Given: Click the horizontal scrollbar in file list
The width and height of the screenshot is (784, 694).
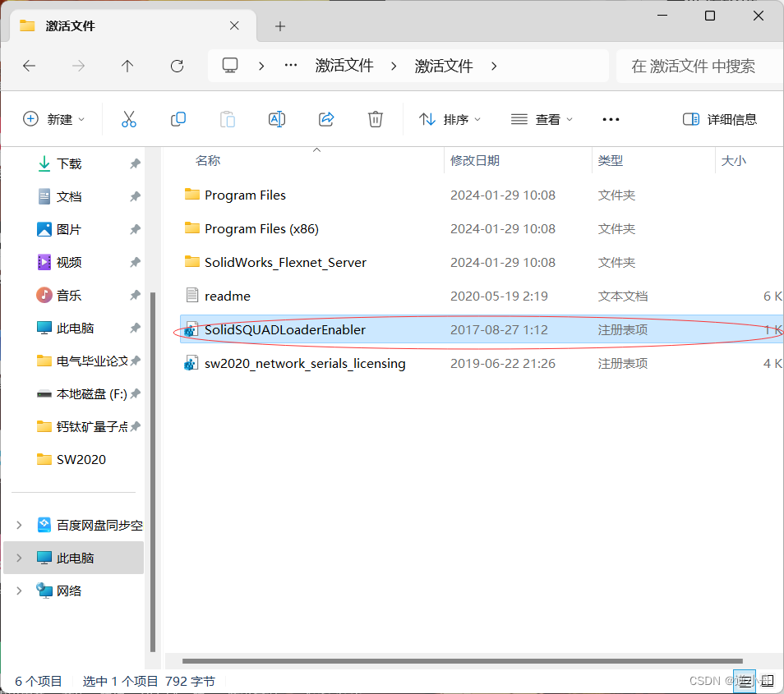Looking at the screenshot, I should 463,661.
